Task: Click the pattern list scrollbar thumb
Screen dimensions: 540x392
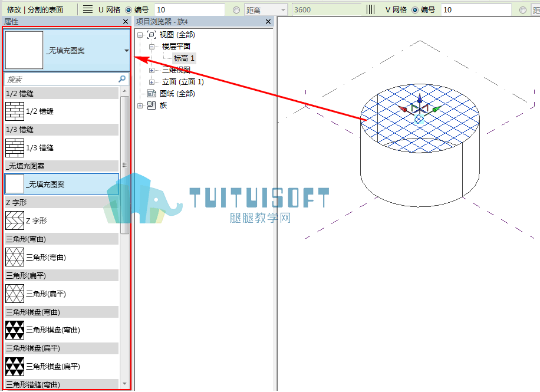Action: click(x=124, y=164)
